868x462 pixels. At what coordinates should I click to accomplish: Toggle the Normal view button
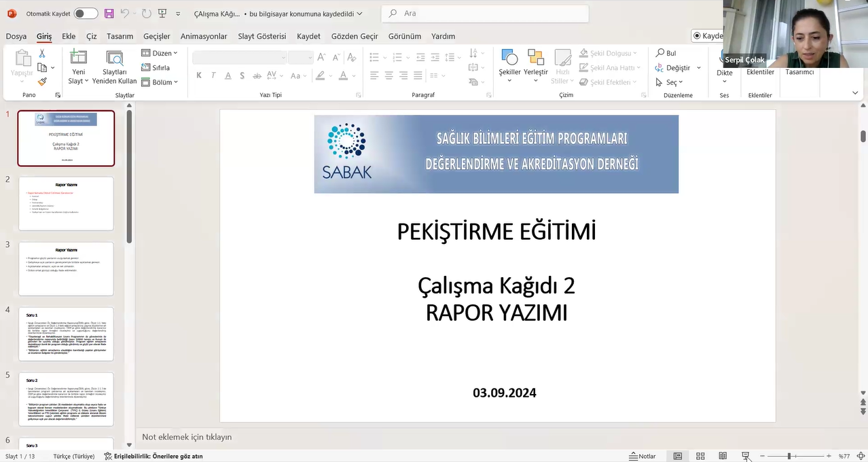[x=678, y=456]
